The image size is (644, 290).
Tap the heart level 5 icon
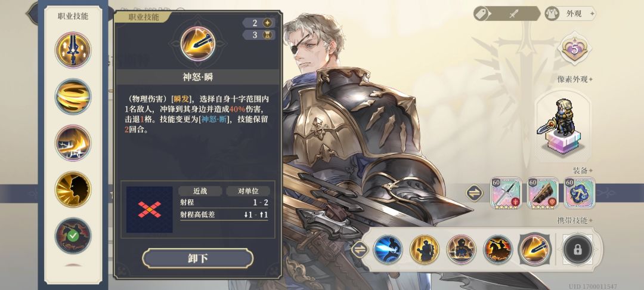(x=574, y=49)
